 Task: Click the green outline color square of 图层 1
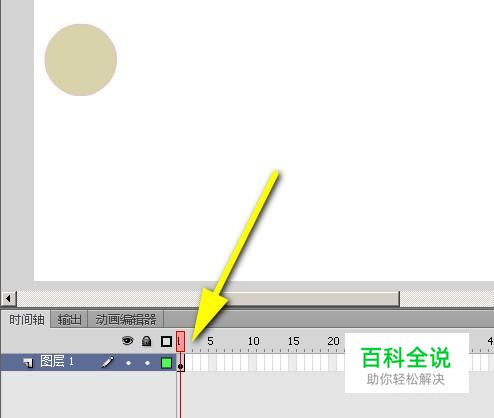pos(166,363)
